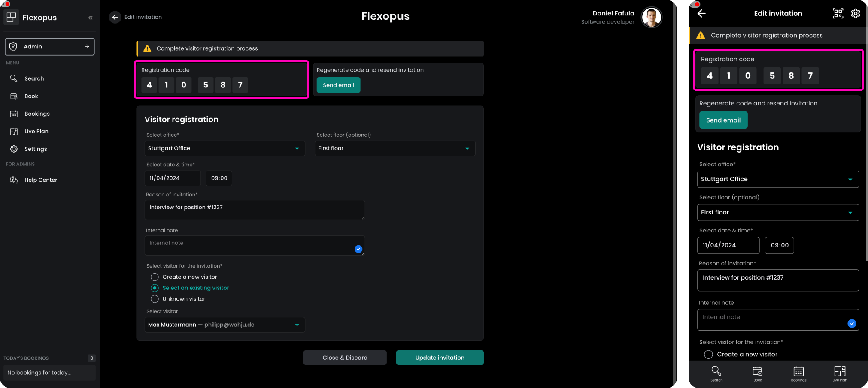The image size is (868, 388).
Task: Expand the Max Mustermann visitor dropdown
Action: coord(225,325)
